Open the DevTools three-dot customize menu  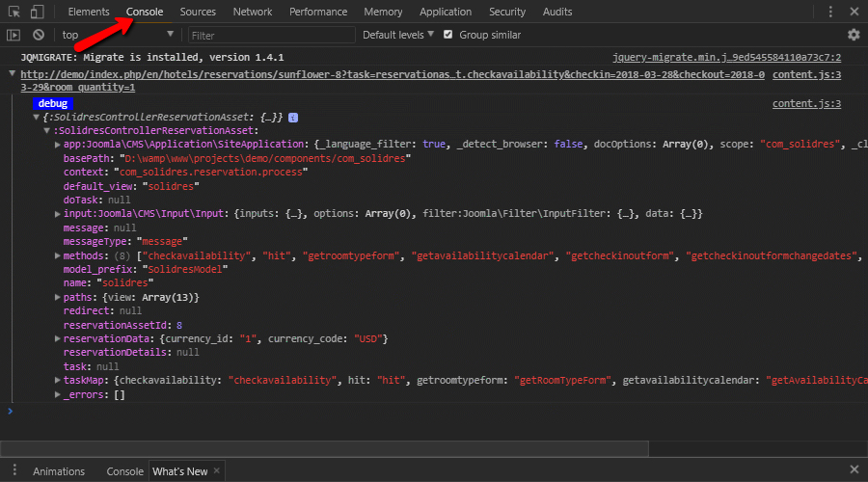pos(830,12)
